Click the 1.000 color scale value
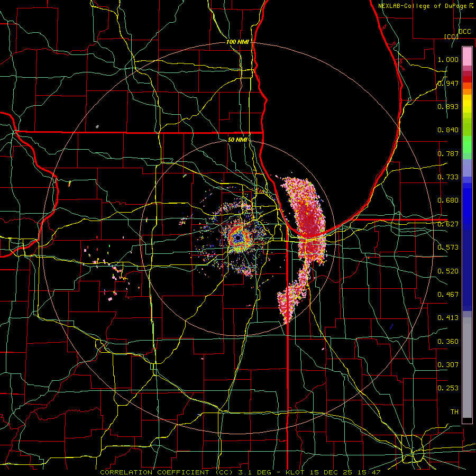Image resolution: width=476 pixels, height=476 pixels. [x=448, y=59]
